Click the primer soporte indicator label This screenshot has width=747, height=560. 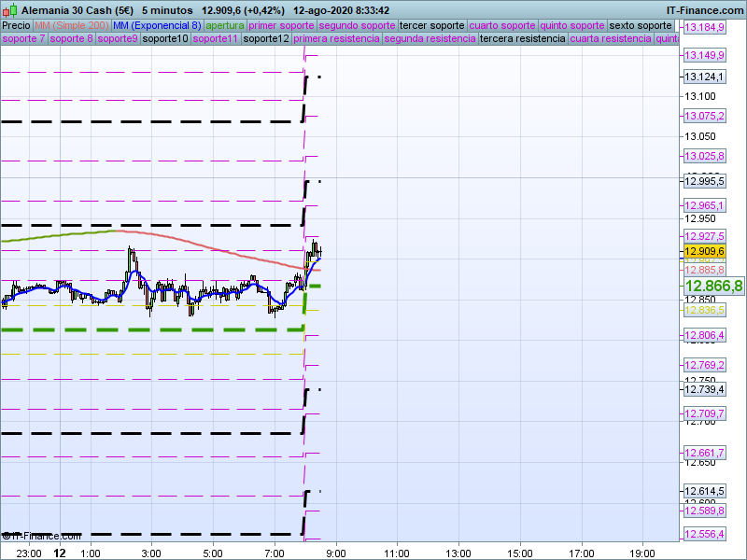pos(281,25)
